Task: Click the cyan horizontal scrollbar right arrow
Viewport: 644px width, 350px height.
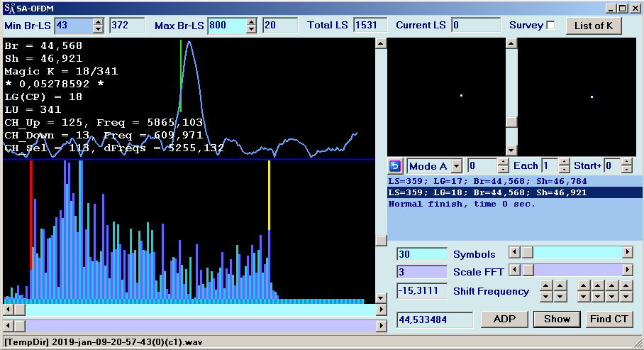Action: coord(381,310)
